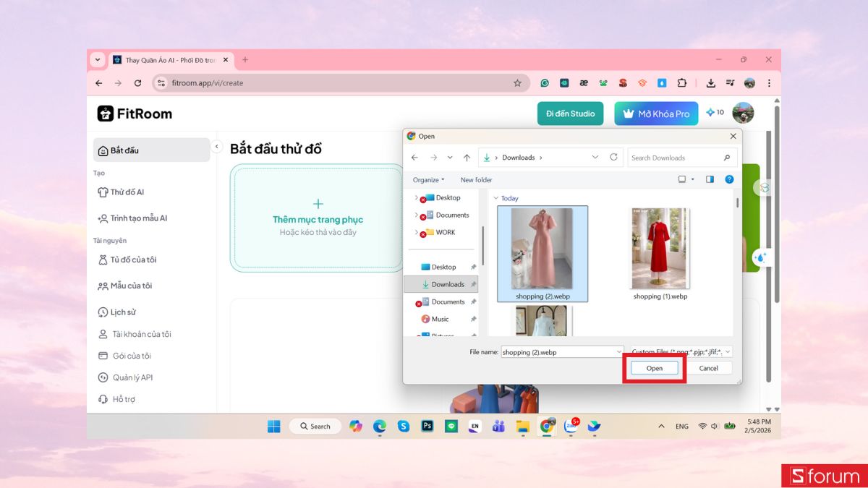Select shopping (2).webp thumbnail
This screenshot has width=868, height=488.
[x=542, y=254]
